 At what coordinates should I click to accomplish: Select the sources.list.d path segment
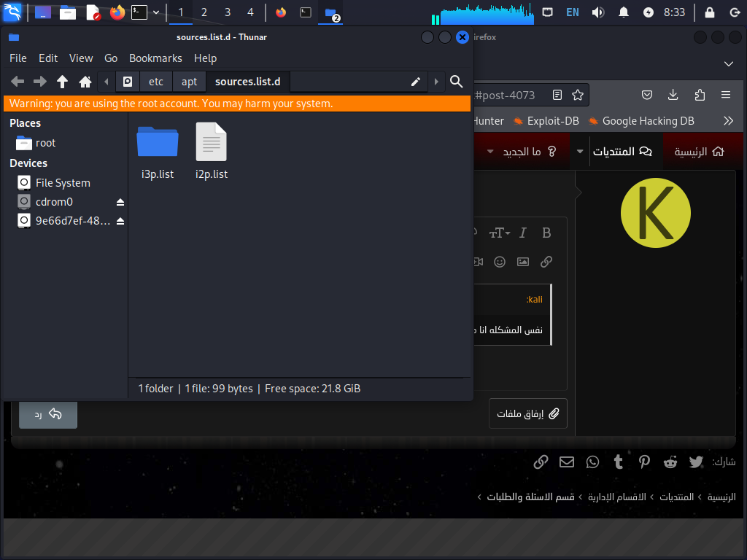click(248, 82)
